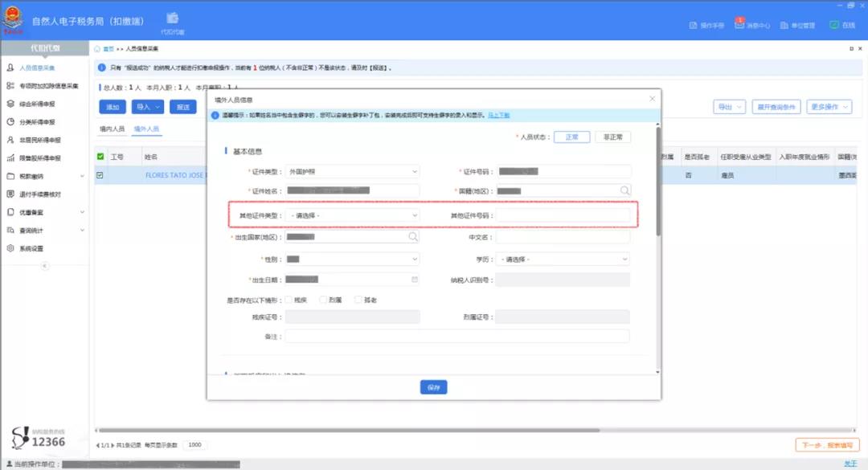Click the 报送 button above the list
This screenshot has width=868, height=470.
point(182,106)
